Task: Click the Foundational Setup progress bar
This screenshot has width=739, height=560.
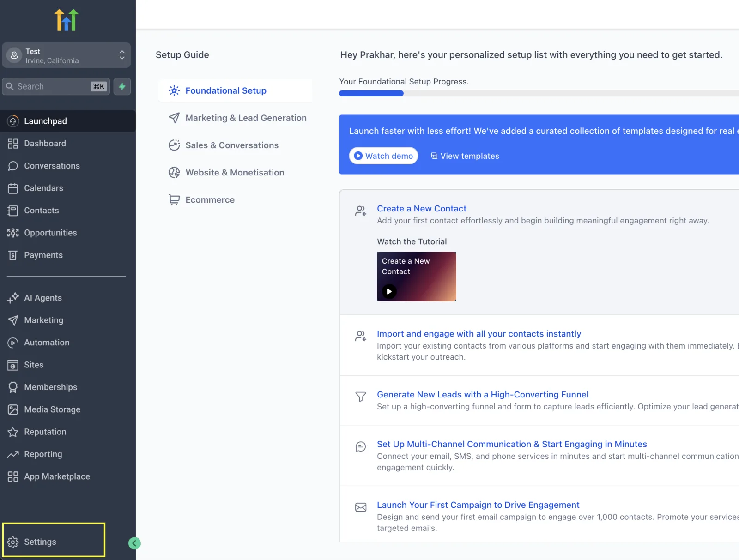Action: click(539, 93)
